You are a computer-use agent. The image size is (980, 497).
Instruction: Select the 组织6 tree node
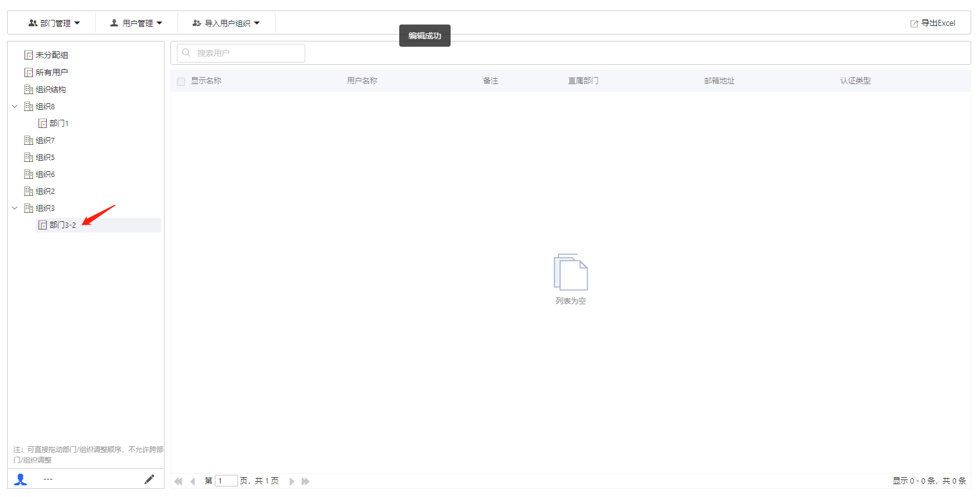(x=45, y=174)
